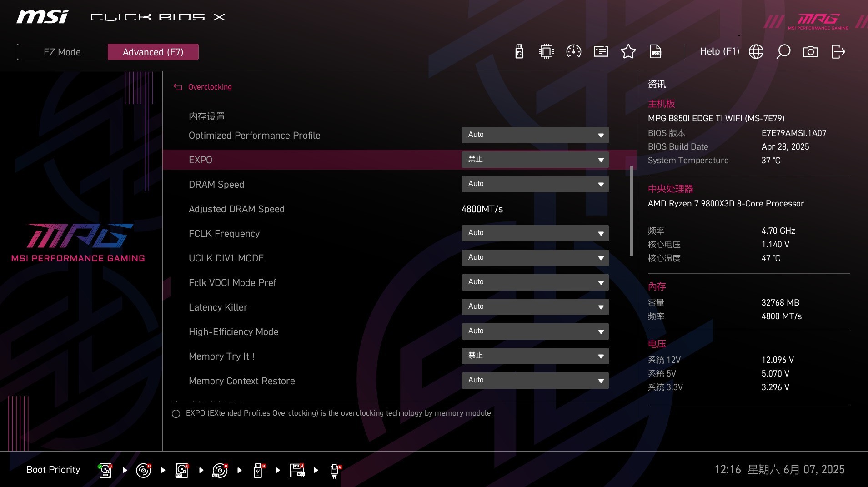Select the USB floppy boot device icon

coord(297,470)
